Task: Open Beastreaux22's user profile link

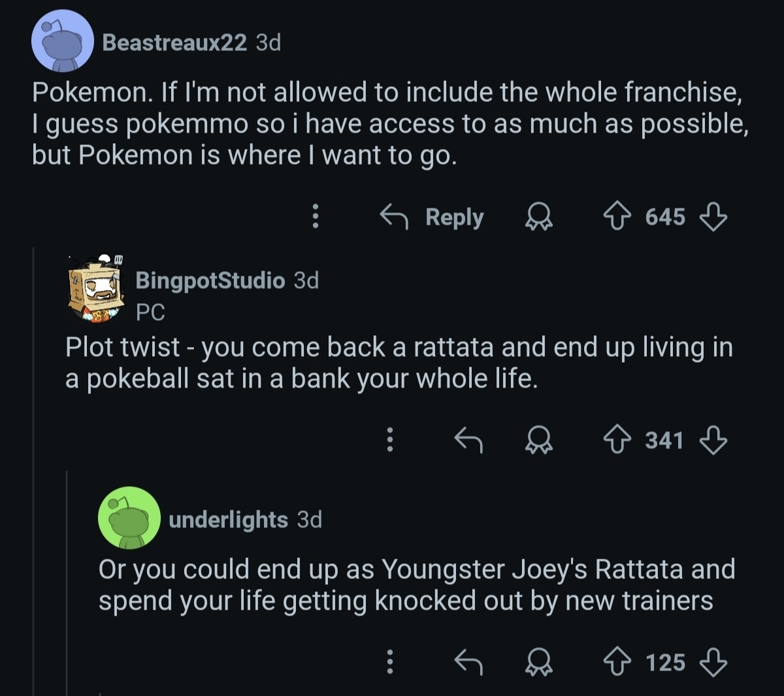Action: 174,42
